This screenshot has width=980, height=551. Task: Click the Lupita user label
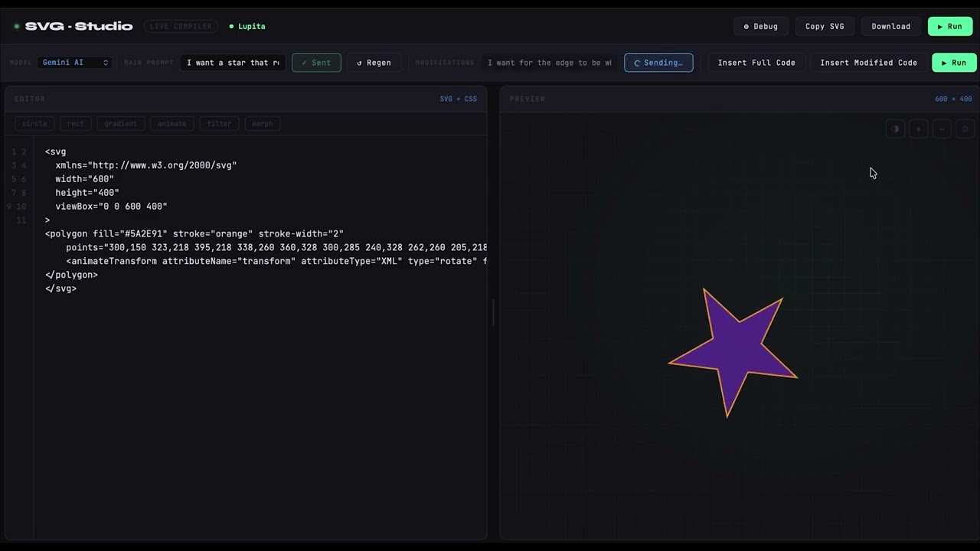247,26
